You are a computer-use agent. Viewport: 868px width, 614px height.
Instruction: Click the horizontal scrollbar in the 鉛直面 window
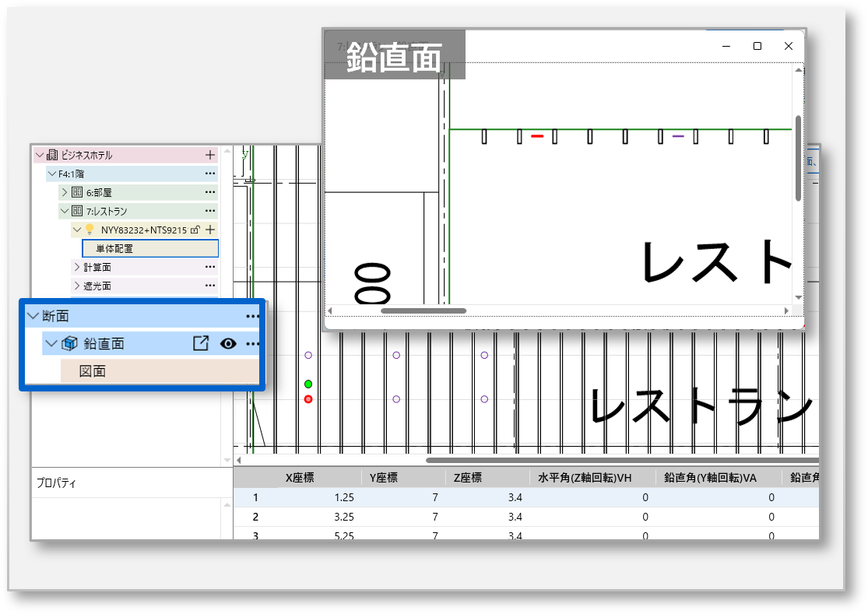pos(423,311)
